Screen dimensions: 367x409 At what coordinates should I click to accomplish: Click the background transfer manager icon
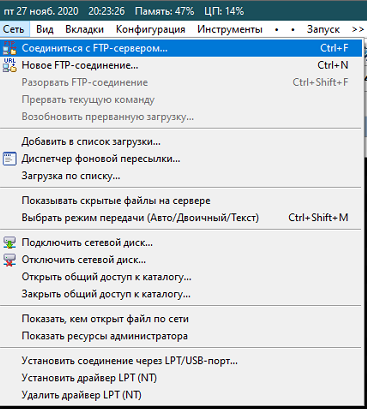9,159
